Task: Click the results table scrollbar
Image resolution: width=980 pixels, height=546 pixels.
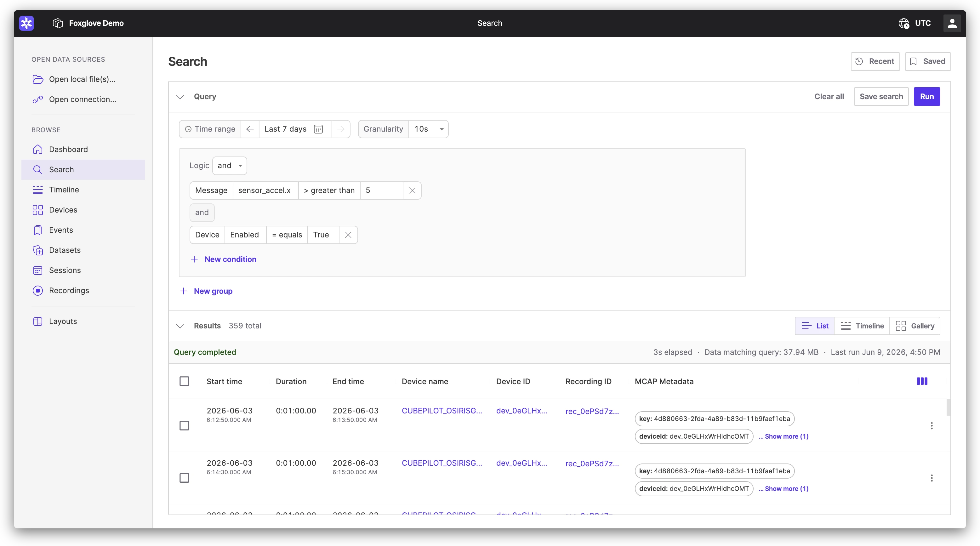Action: coord(948,407)
